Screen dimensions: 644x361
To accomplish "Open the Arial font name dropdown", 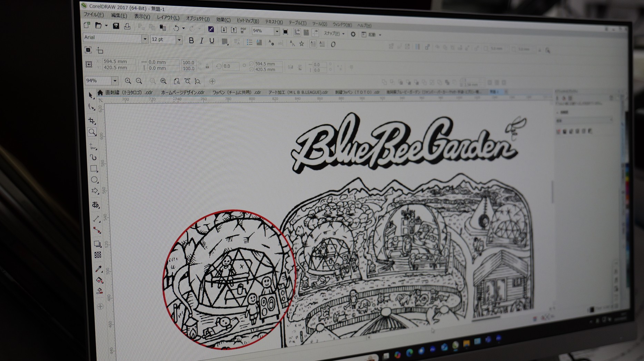I will pos(145,39).
